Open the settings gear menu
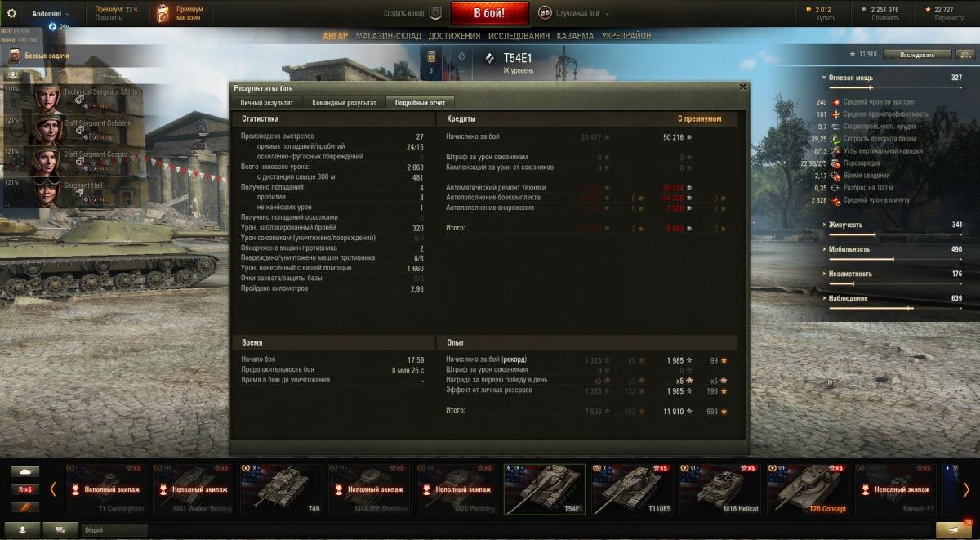Viewport: 980px width, 540px height. (12, 13)
